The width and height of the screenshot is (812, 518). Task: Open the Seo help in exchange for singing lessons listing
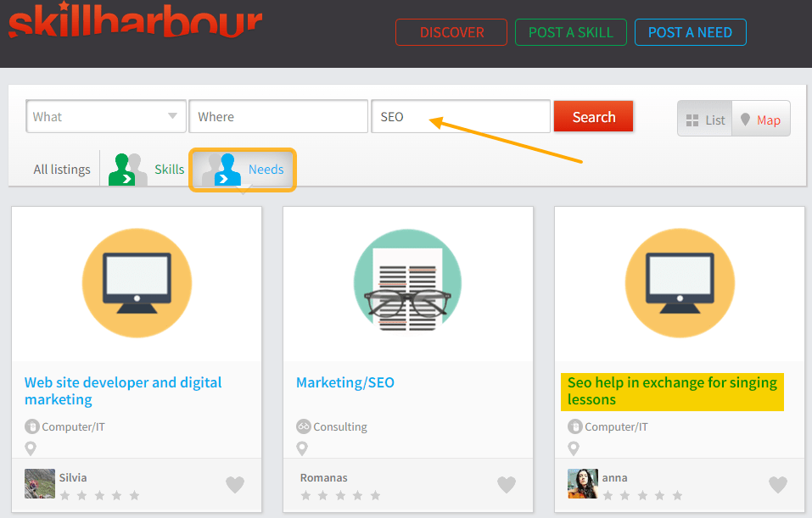(x=670, y=391)
